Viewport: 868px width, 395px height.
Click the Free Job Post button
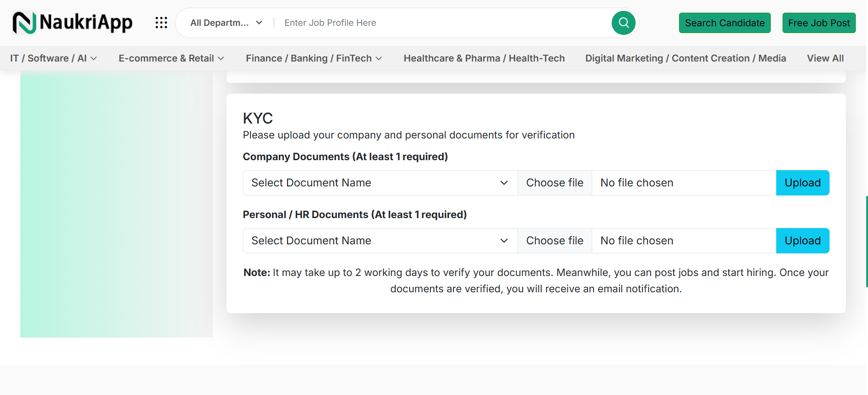point(819,23)
